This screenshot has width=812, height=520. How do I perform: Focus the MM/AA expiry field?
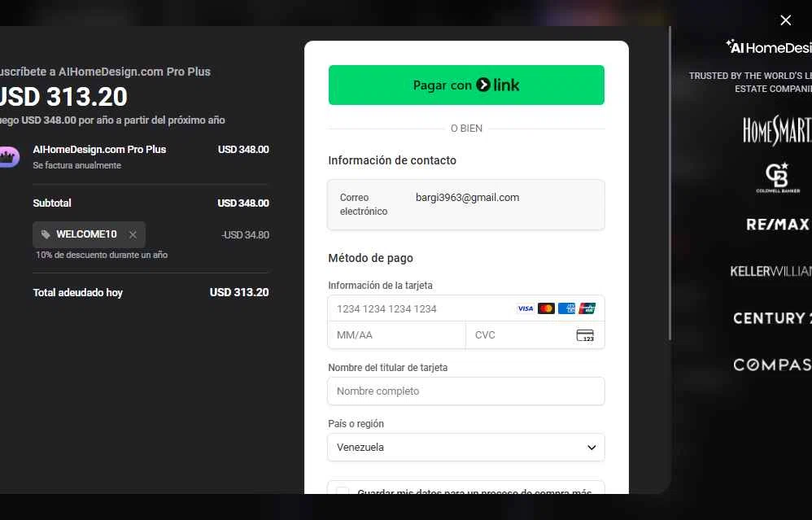pyautogui.click(x=397, y=335)
